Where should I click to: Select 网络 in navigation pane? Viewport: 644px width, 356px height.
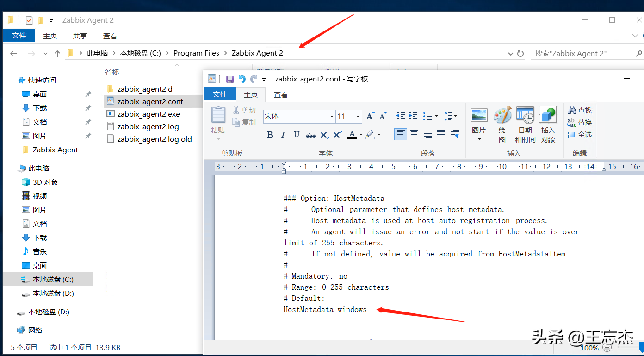(x=35, y=331)
